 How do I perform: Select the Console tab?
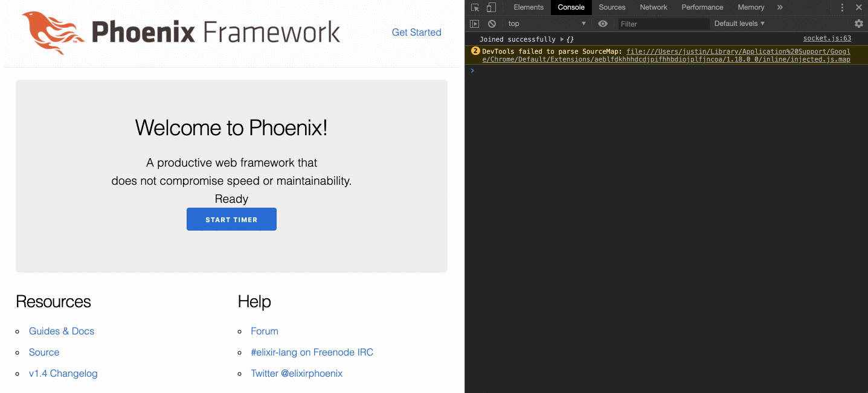click(571, 7)
